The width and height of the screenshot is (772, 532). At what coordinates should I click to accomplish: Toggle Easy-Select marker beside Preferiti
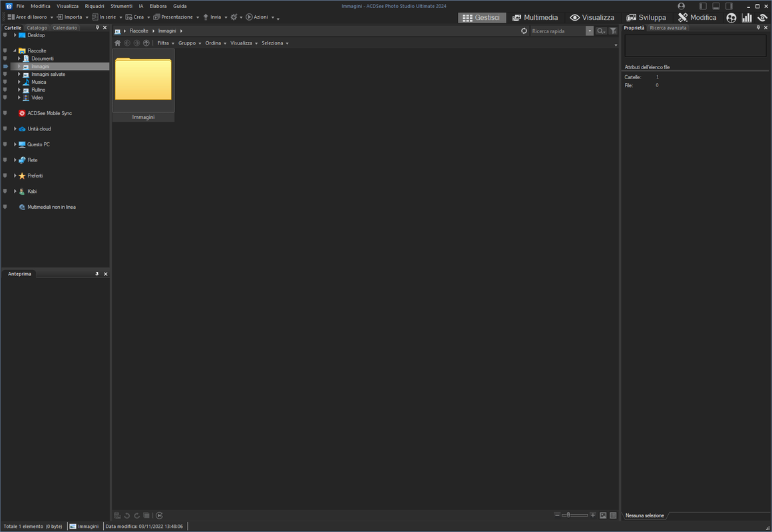pyautogui.click(x=5, y=176)
